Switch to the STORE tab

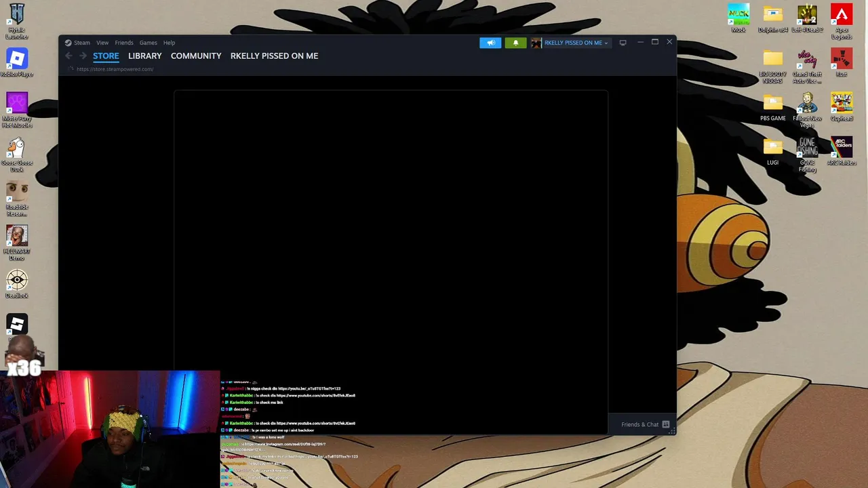106,56
